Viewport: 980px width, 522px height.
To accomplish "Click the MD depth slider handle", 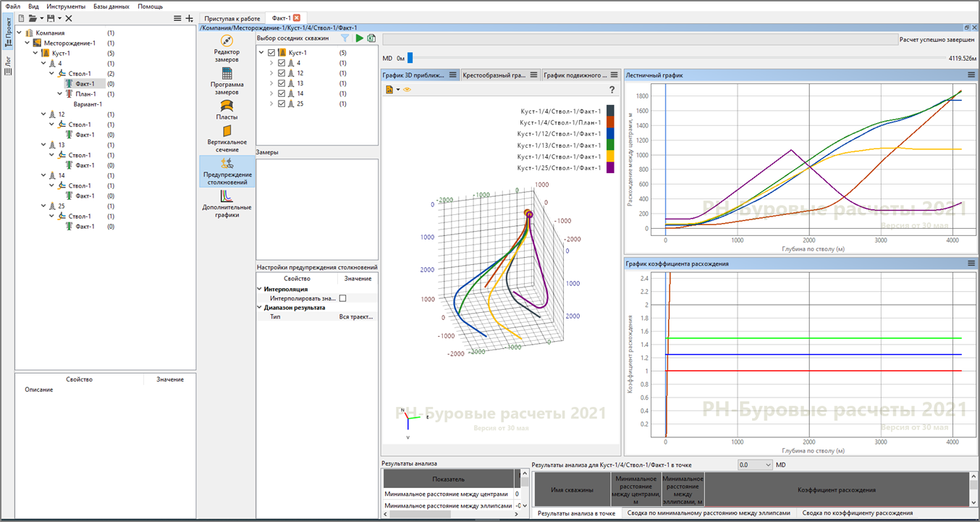I will tap(410, 57).
